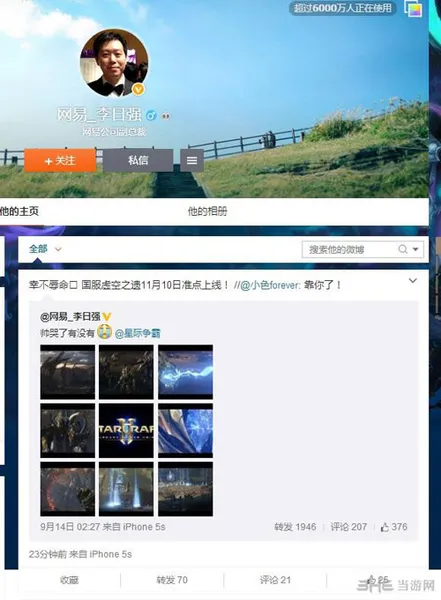441x600 pixels.
Task: Like the original post with 376 thumbs-up
Action: pyautogui.click(x=394, y=527)
